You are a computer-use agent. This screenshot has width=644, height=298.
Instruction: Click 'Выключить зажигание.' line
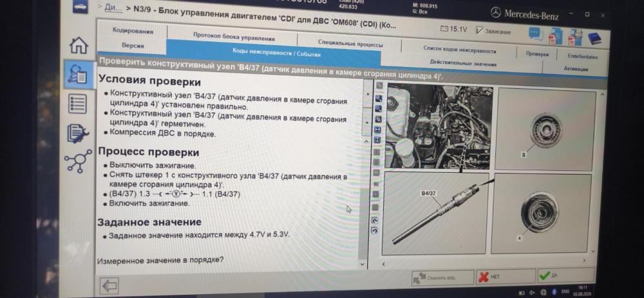coord(153,166)
